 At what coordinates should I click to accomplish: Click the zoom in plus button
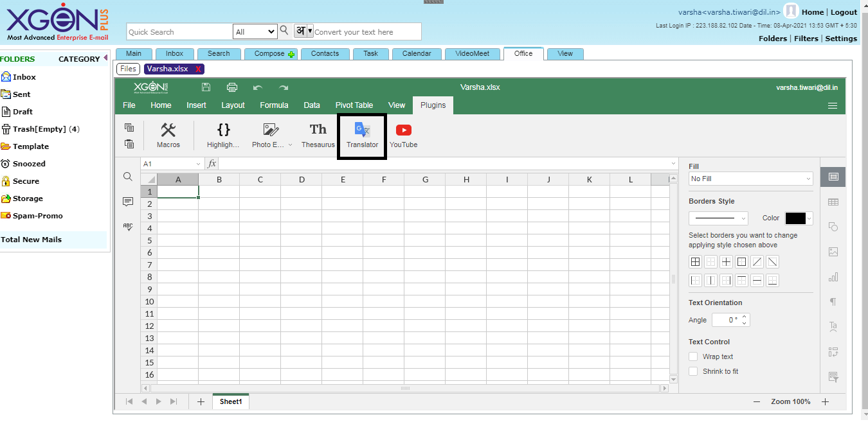[x=825, y=401]
